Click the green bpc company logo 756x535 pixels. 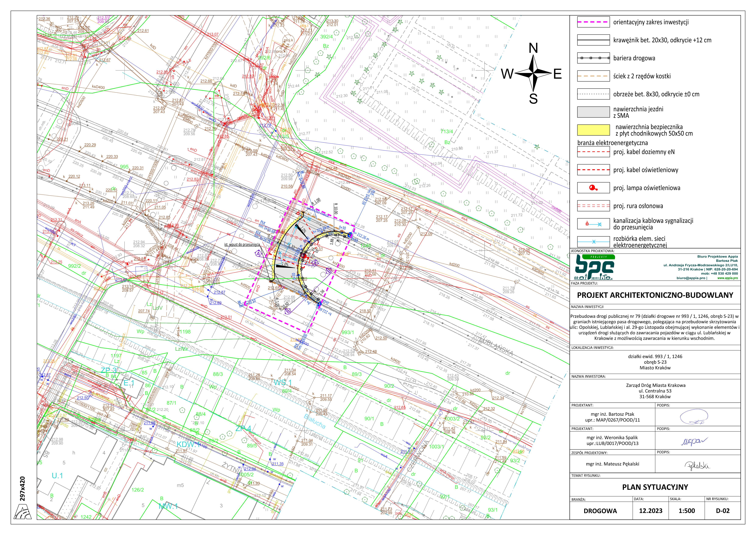[594, 267]
